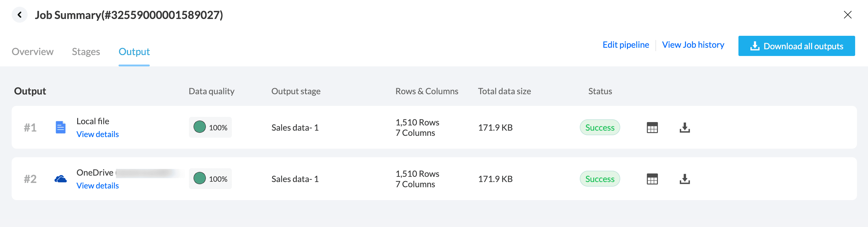Image resolution: width=868 pixels, height=227 pixels.
Task: Preview table for OneDrive output
Action: (x=652, y=179)
